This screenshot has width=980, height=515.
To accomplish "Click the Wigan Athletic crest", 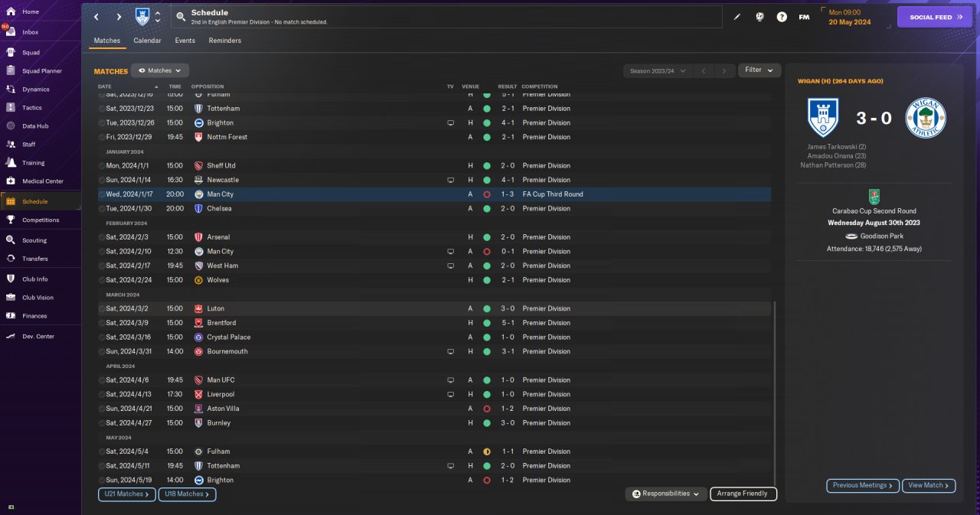I will click(x=926, y=118).
